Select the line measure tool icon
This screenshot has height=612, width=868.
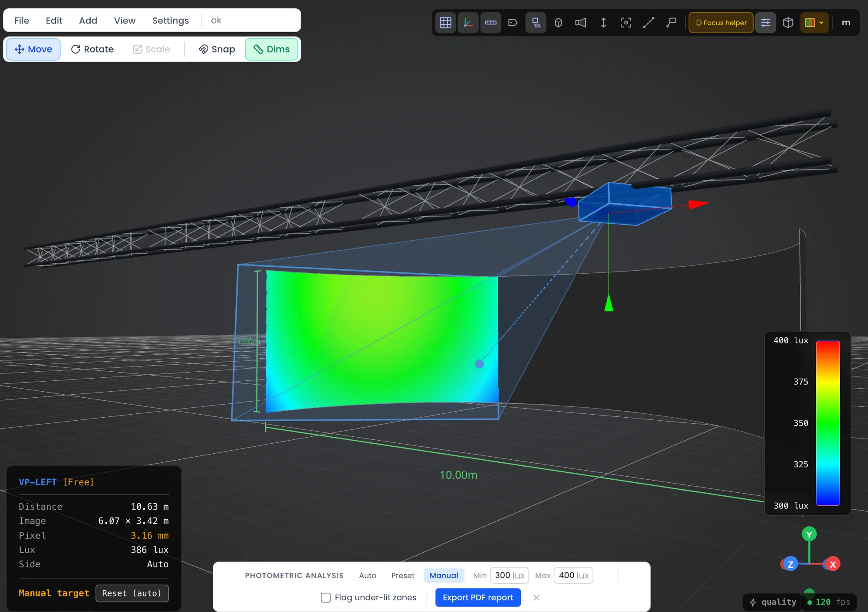648,23
